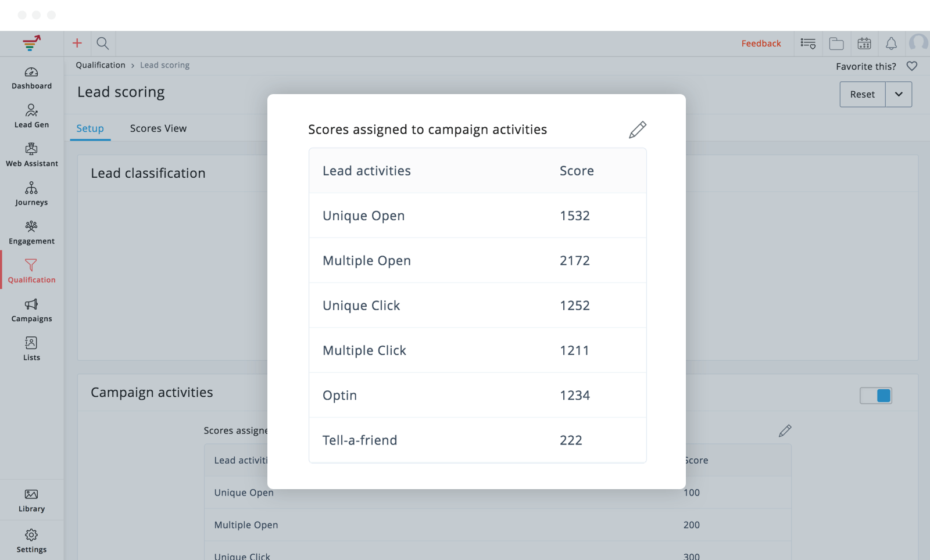Open the Engagement section
Screen dimensions: 930x560
(x=31, y=232)
